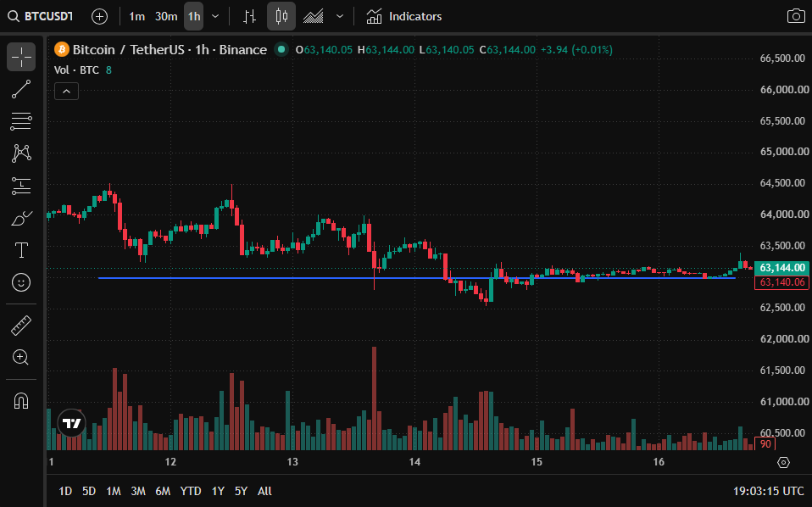Image resolution: width=812 pixels, height=507 pixels.
Task: Click the red volume value label 90
Action: [765, 443]
